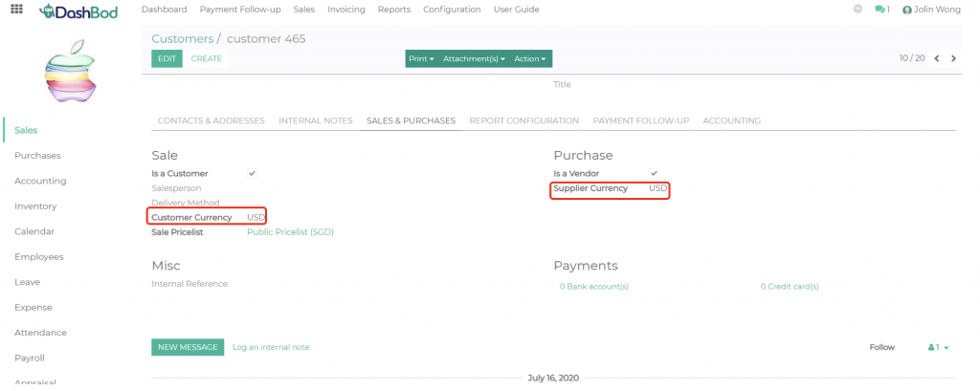Switch to the Accounting tab
This screenshot has width=980, height=391.
point(731,120)
